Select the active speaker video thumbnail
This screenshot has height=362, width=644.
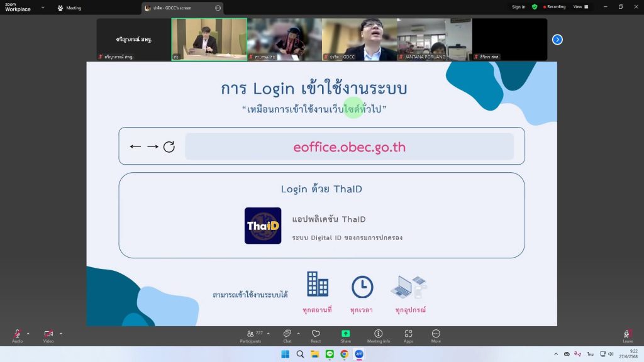(x=209, y=40)
